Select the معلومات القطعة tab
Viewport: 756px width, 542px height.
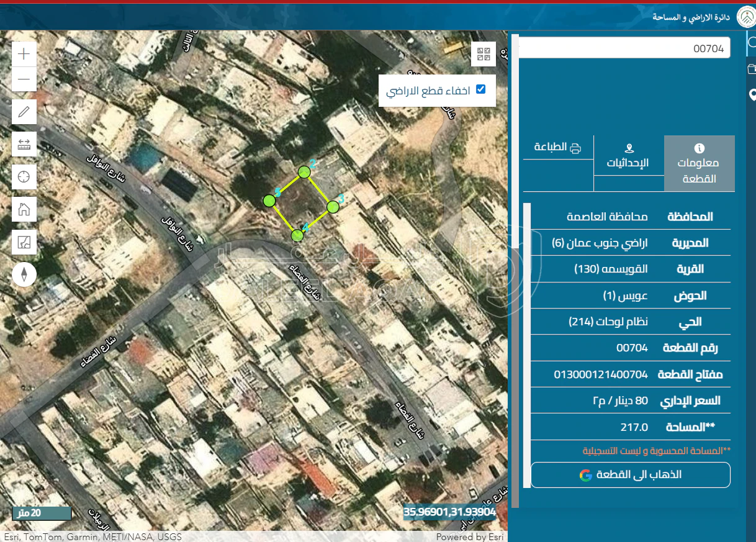(699, 163)
